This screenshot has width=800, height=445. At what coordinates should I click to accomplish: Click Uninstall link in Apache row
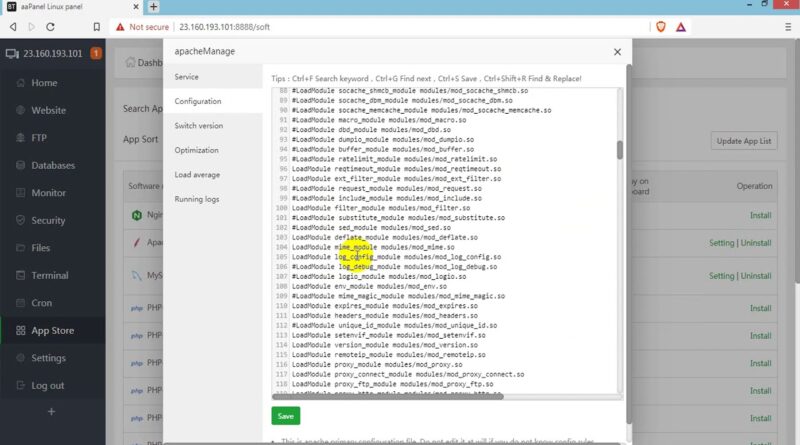click(x=756, y=243)
